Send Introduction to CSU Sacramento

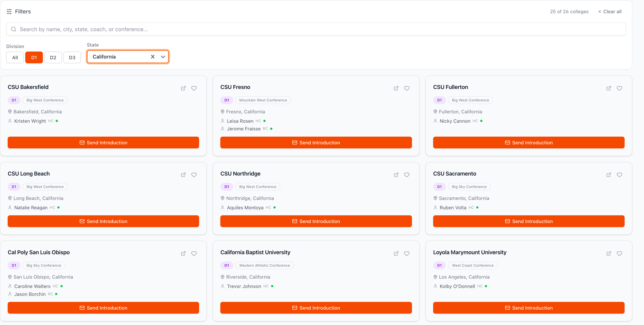click(x=529, y=221)
